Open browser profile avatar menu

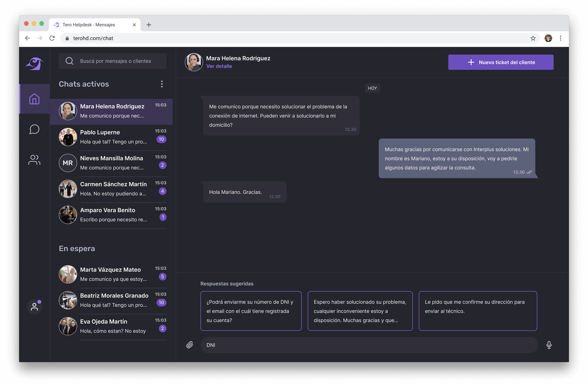coord(548,38)
